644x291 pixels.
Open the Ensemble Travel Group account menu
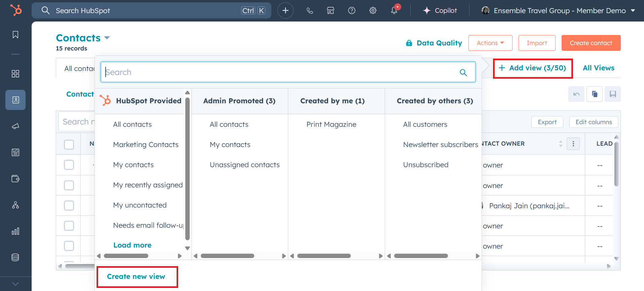tap(558, 10)
